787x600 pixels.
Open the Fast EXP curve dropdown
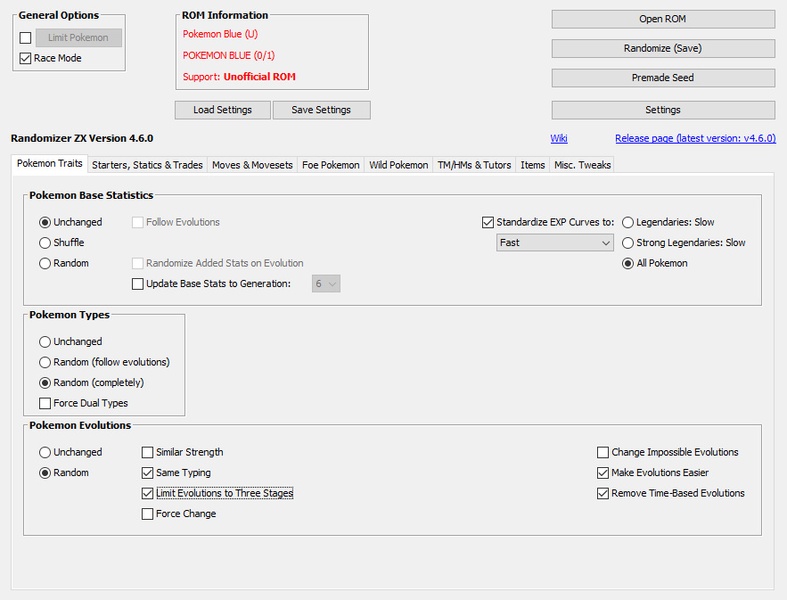pyautogui.click(x=555, y=243)
